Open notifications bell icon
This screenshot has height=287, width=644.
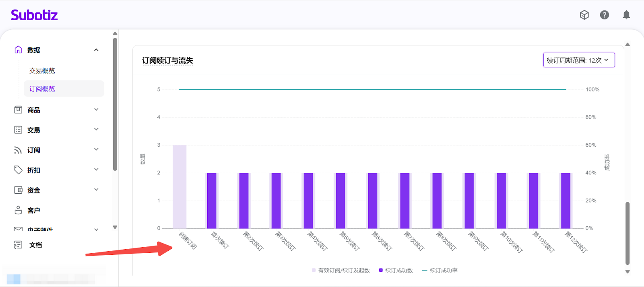(x=626, y=15)
